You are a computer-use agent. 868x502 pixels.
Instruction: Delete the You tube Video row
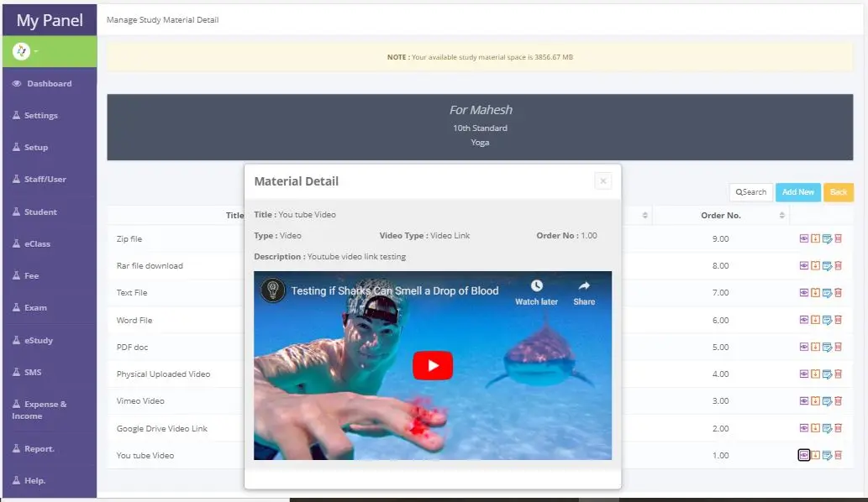point(838,455)
